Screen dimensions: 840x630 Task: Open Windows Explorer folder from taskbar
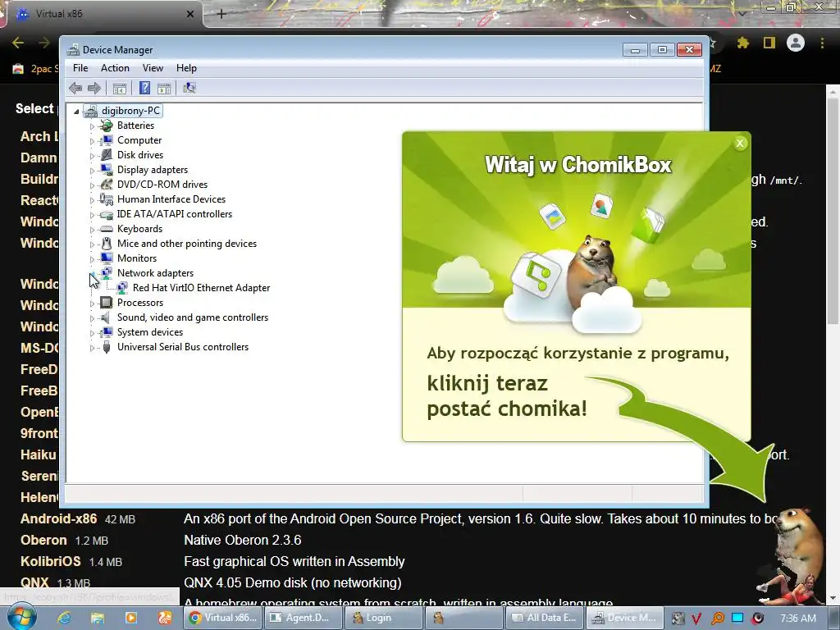[98, 618]
